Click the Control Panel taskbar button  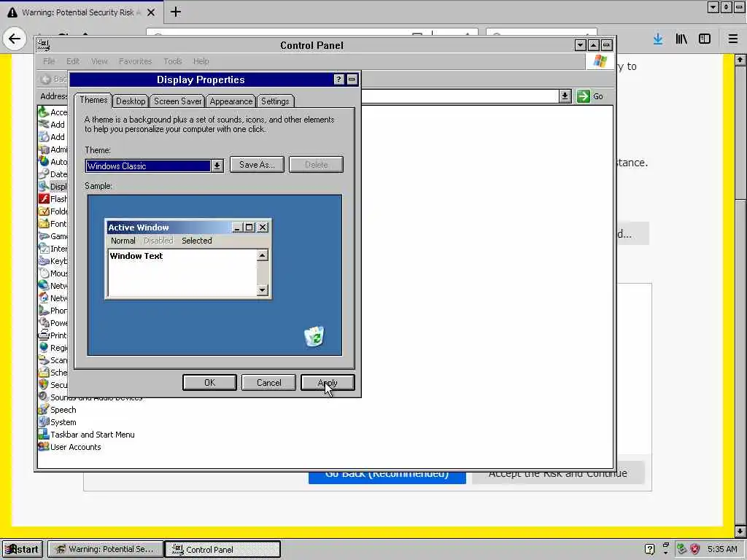click(222, 549)
